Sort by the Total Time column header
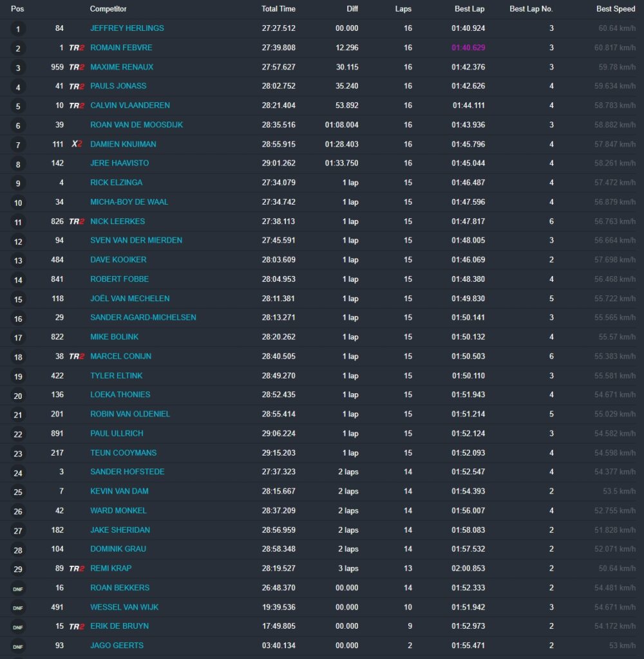The image size is (644, 659). pyautogui.click(x=278, y=9)
